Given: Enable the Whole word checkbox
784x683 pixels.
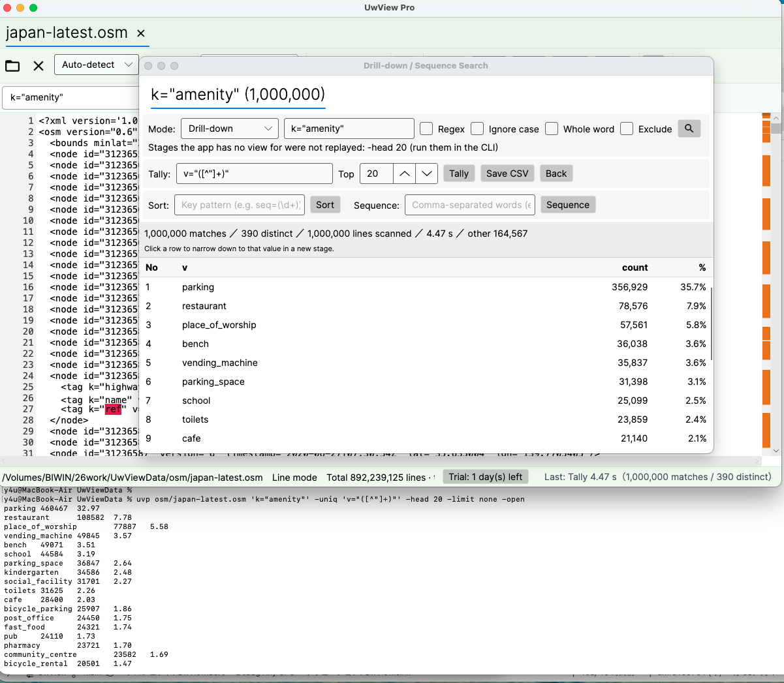Looking at the screenshot, I should pos(552,129).
